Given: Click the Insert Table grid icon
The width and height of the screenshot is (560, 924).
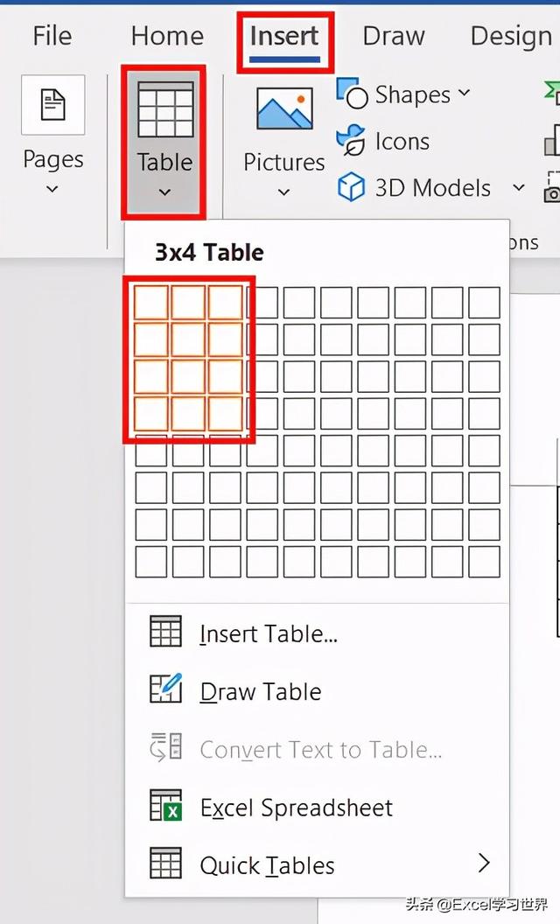Looking at the screenshot, I should point(165,632).
